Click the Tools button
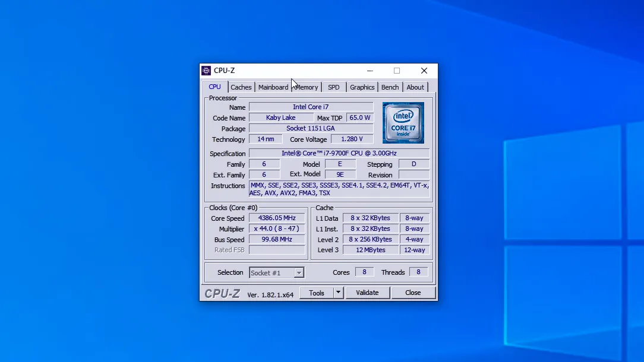 (316, 293)
